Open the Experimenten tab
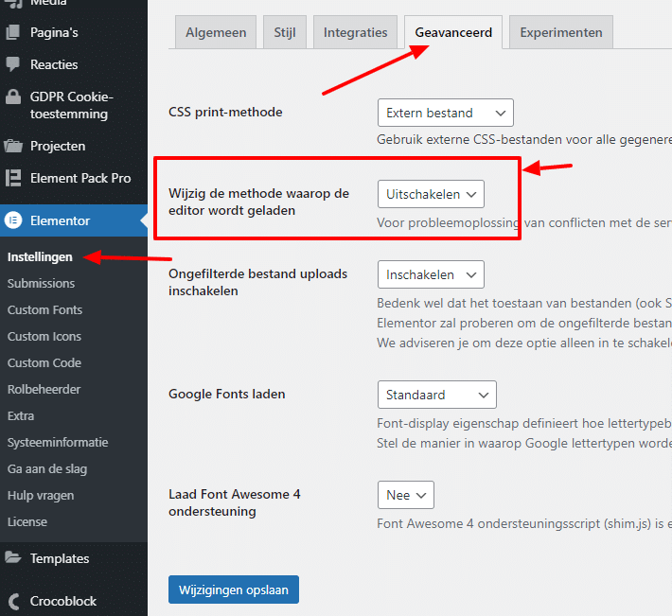672x616 pixels. click(560, 32)
